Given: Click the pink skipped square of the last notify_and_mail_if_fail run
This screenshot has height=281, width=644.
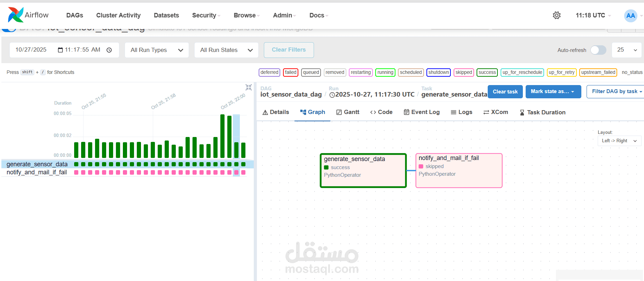Looking at the screenshot, I should (x=243, y=172).
